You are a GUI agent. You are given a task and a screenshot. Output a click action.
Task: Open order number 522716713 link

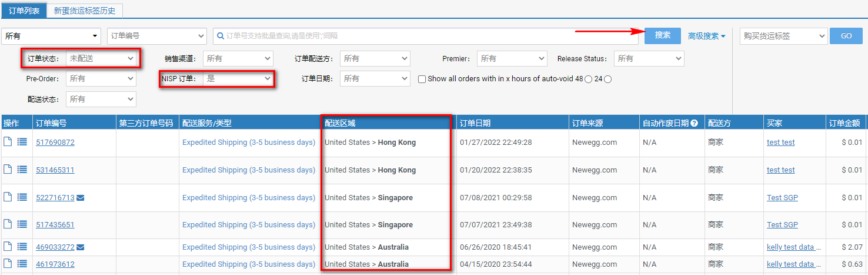[55, 198]
